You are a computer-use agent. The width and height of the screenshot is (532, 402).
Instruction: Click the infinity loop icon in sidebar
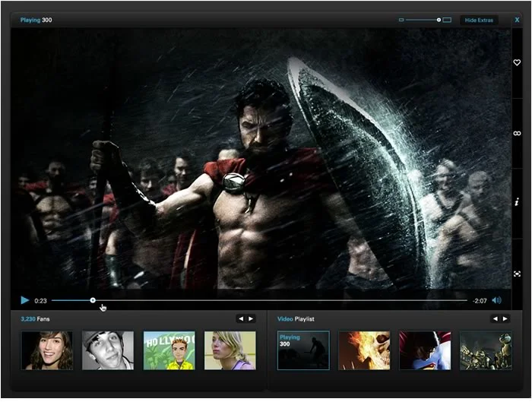click(517, 133)
